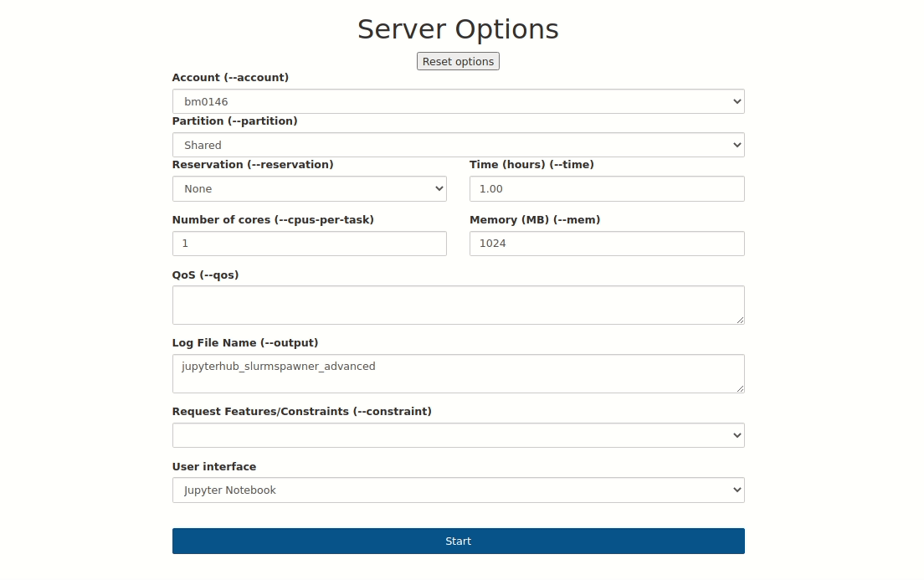Click the Partition (--partition) label
Viewport: 924px width, 580px height.
(234, 121)
